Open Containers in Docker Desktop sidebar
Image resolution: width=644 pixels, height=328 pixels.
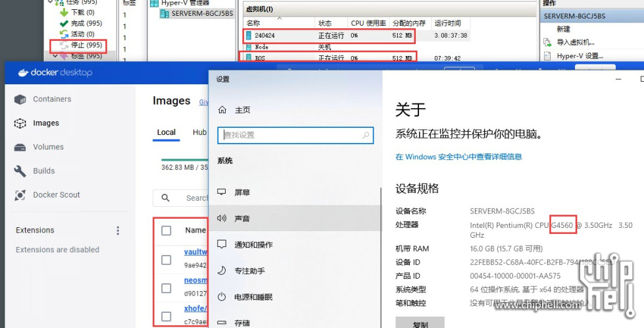(x=43, y=99)
